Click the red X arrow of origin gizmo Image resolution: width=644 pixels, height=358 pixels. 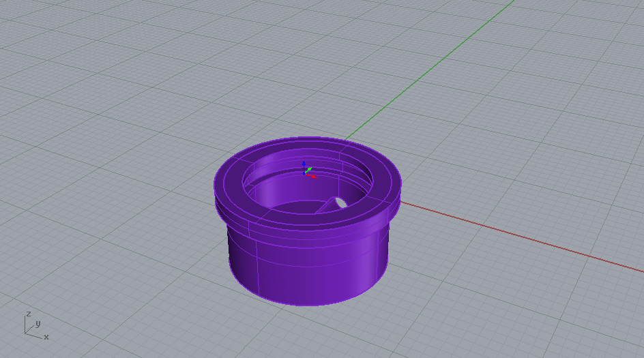coord(313,177)
